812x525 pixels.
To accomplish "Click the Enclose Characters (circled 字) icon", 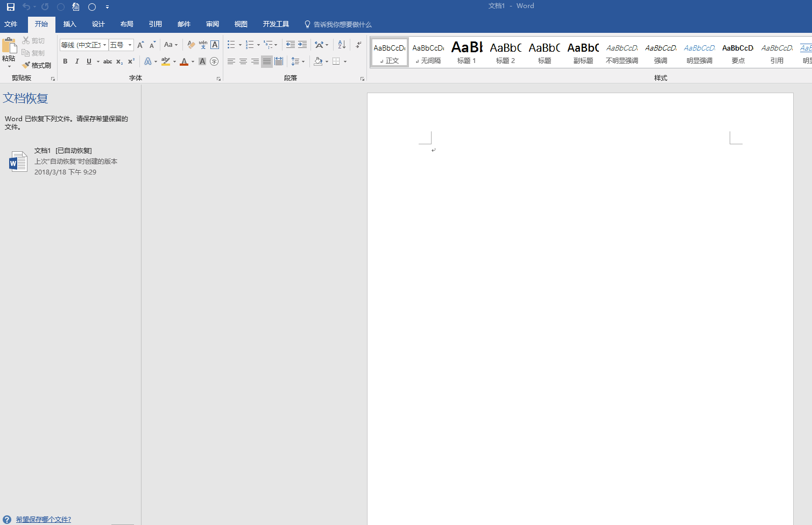I will [x=214, y=61].
